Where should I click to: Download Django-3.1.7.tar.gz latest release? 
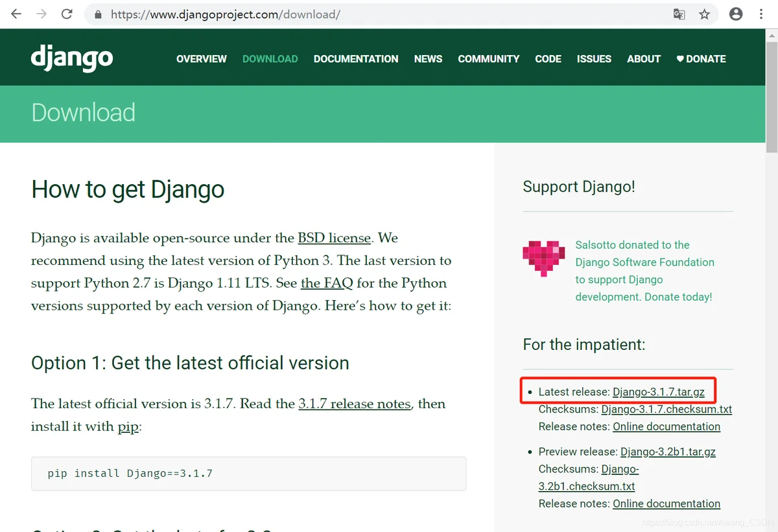659,392
